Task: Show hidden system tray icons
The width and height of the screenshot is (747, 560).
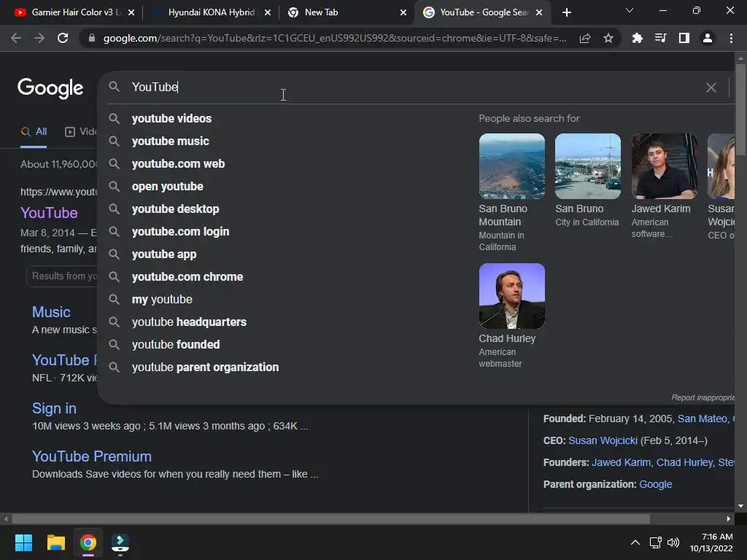Action: point(635,542)
